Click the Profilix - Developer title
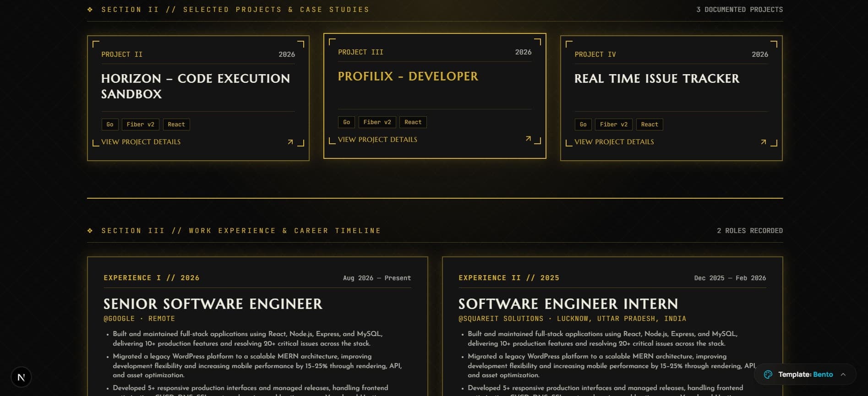 pos(408,76)
